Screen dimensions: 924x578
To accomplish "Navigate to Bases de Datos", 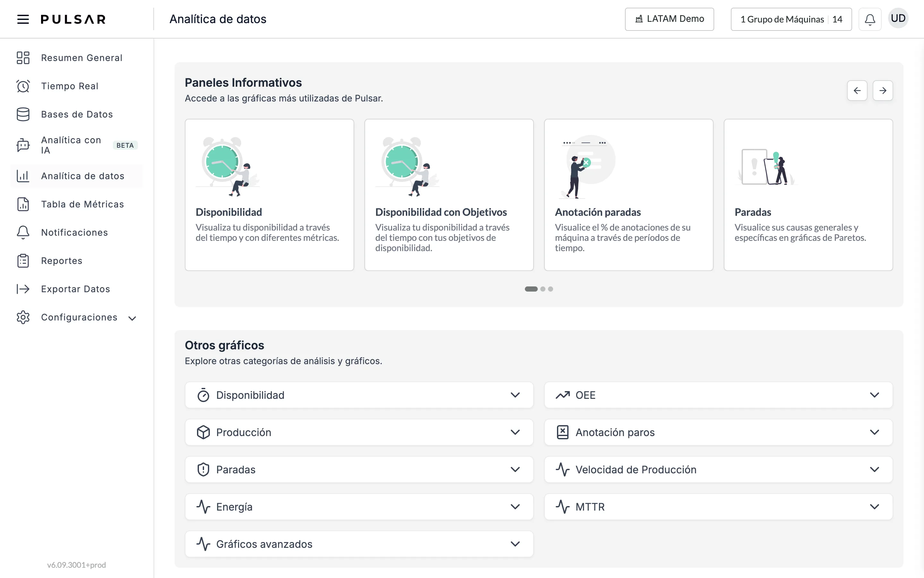I will (x=77, y=114).
